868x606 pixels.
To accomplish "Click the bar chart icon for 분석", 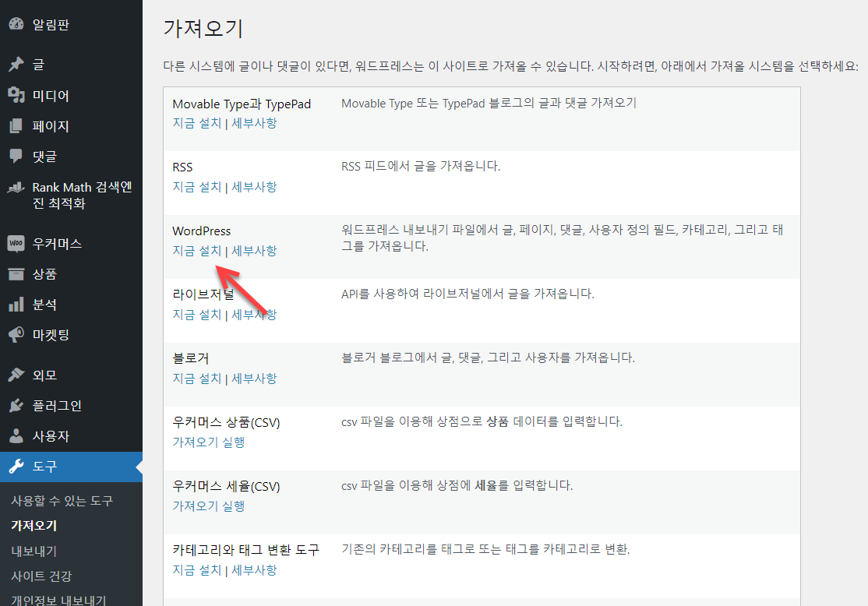I will [16, 305].
